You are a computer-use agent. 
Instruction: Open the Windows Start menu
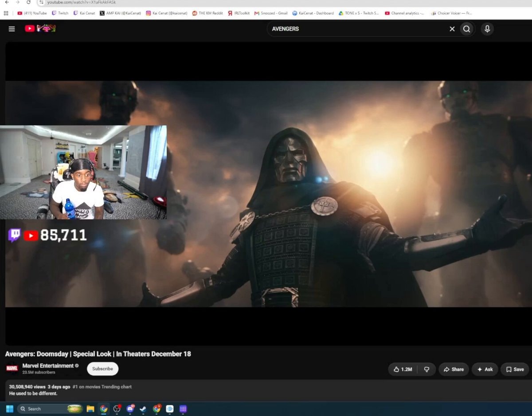[x=9, y=408]
